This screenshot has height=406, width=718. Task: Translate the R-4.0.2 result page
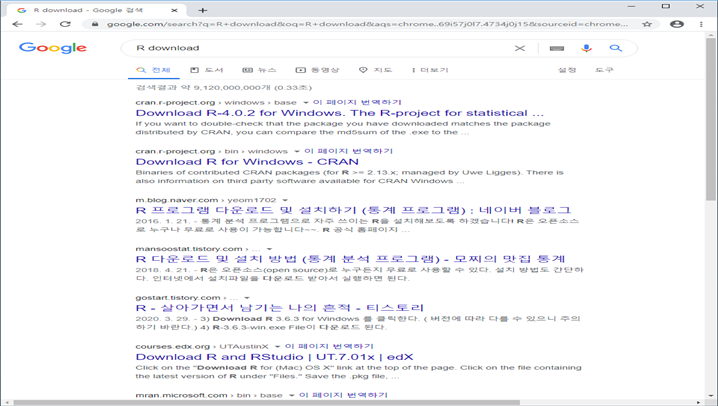[357, 102]
